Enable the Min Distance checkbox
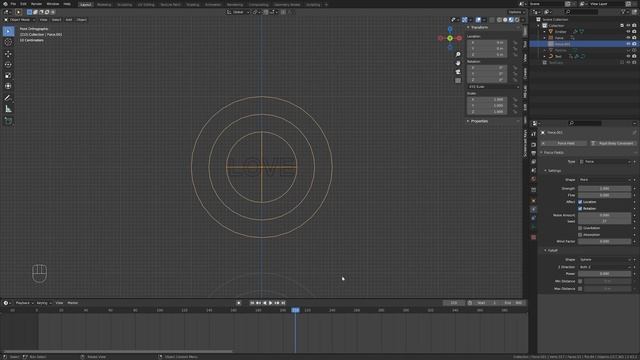This screenshot has width=640, height=360. pos(580,281)
